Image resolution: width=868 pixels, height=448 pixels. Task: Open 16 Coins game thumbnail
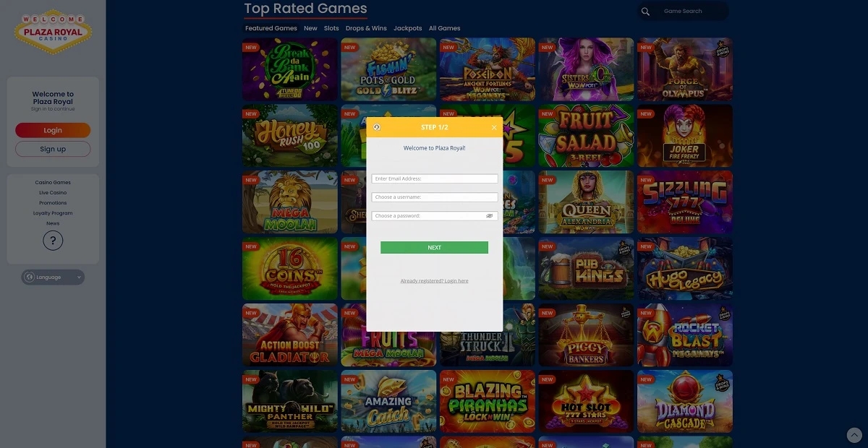pos(290,268)
